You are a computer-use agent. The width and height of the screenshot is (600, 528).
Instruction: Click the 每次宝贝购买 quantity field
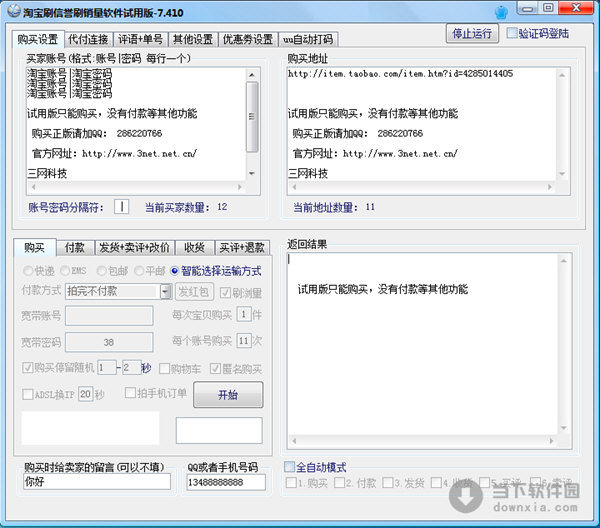(244, 315)
